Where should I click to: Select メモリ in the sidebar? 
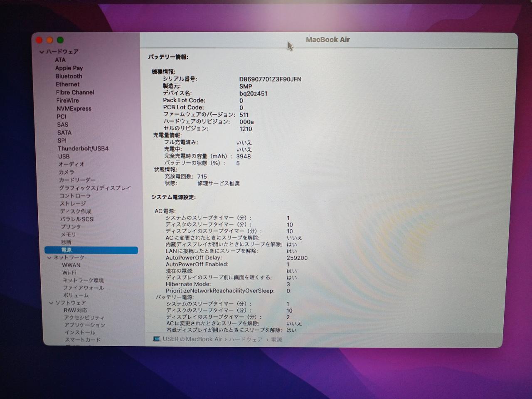click(x=69, y=234)
